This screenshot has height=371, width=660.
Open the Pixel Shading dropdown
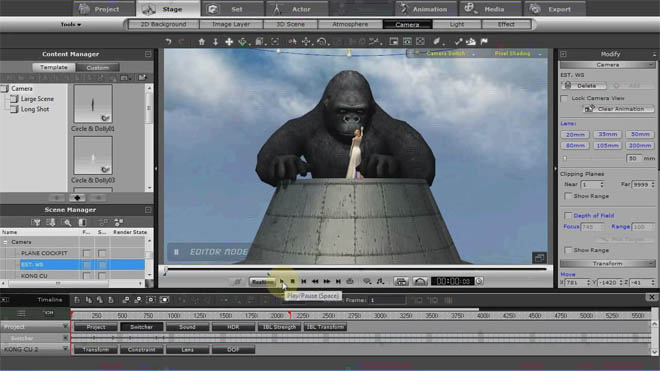(540, 54)
